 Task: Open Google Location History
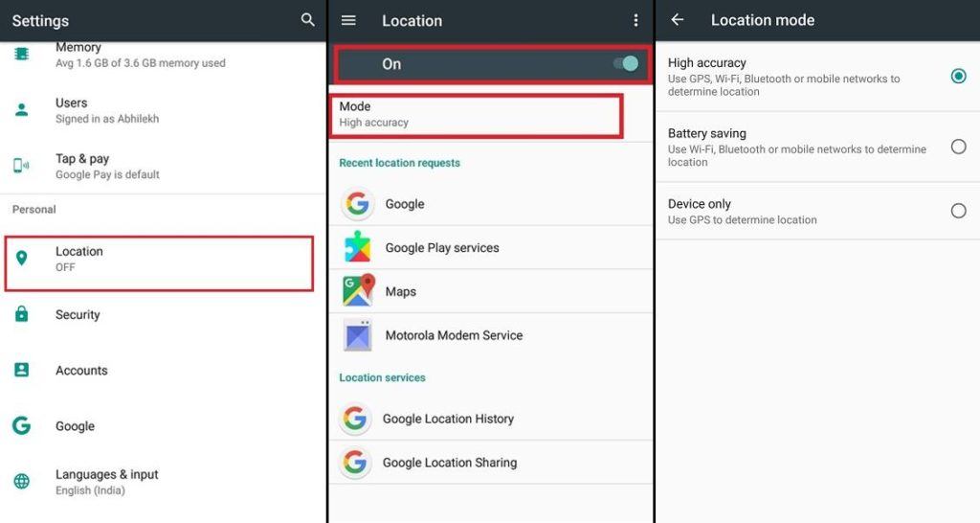point(448,419)
